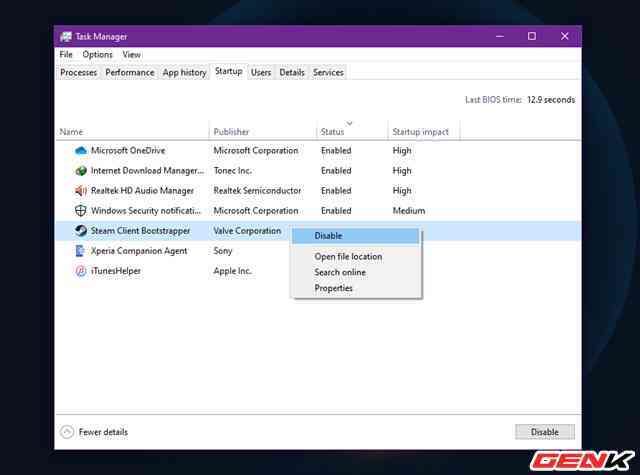
Task: Switch to the Details tab
Action: coord(292,73)
